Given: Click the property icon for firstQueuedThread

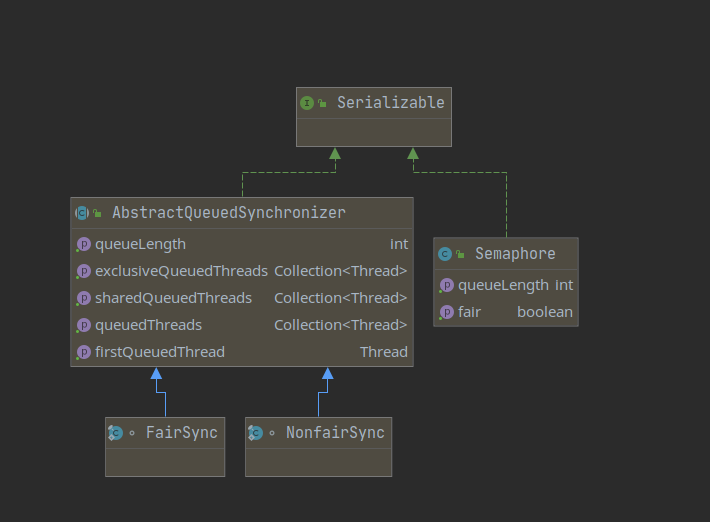Looking at the screenshot, I should [84, 352].
